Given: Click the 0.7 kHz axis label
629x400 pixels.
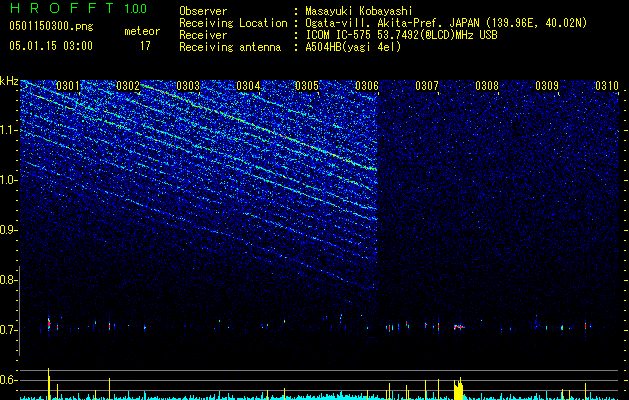Looking at the screenshot, I should click(9, 330).
